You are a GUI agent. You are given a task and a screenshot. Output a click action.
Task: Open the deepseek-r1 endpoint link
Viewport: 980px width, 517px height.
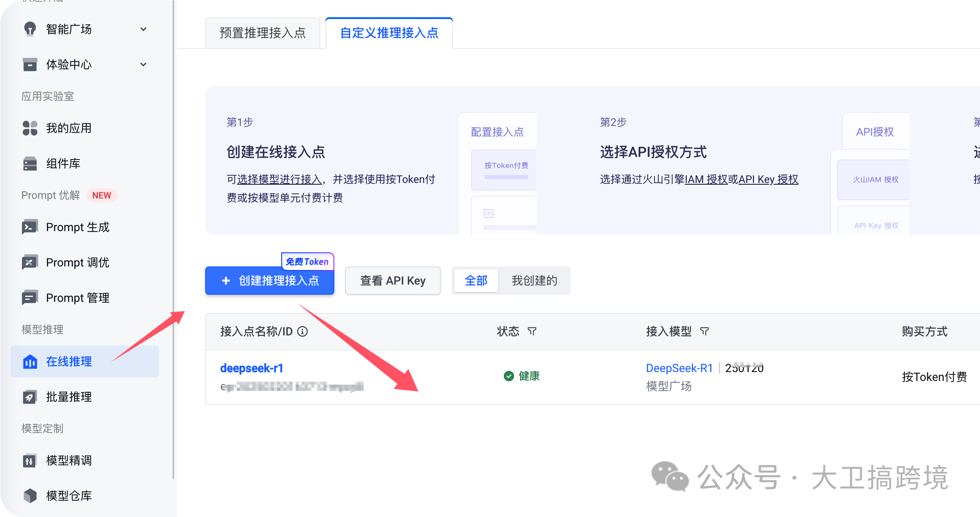tap(252, 368)
